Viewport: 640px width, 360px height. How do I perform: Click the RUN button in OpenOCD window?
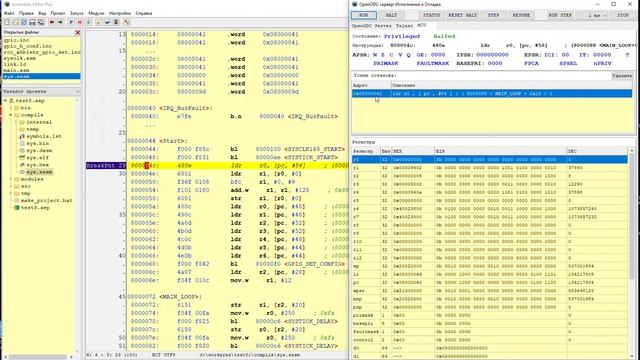[x=363, y=15]
